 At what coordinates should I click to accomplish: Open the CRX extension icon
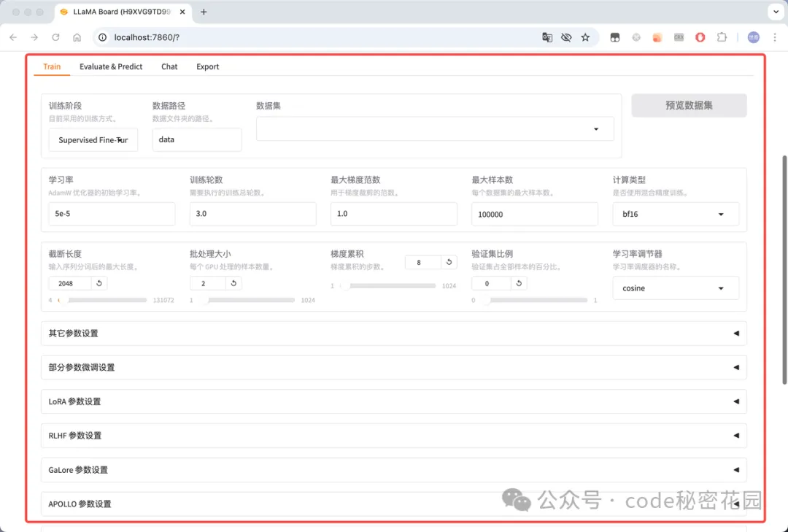click(x=679, y=37)
